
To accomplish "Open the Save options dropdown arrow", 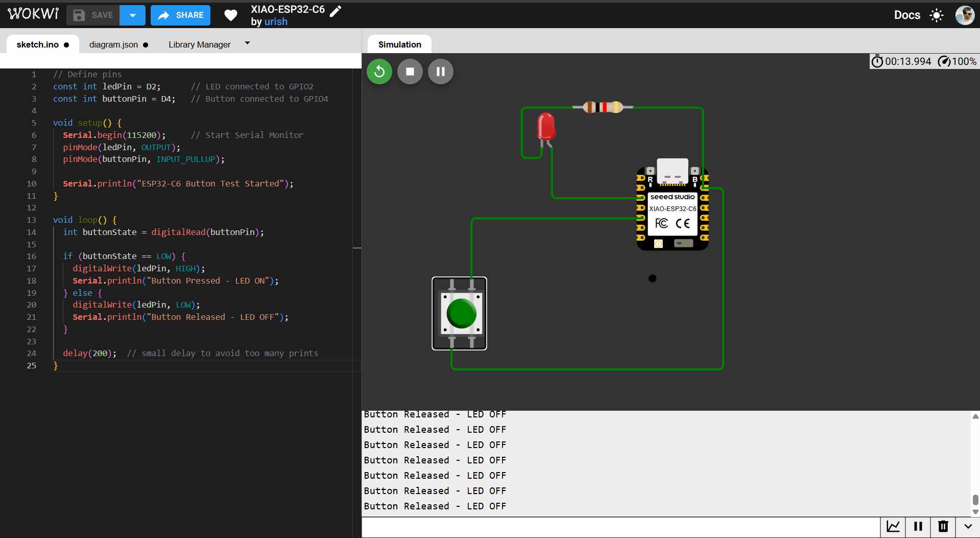I will tap(133, 15).
